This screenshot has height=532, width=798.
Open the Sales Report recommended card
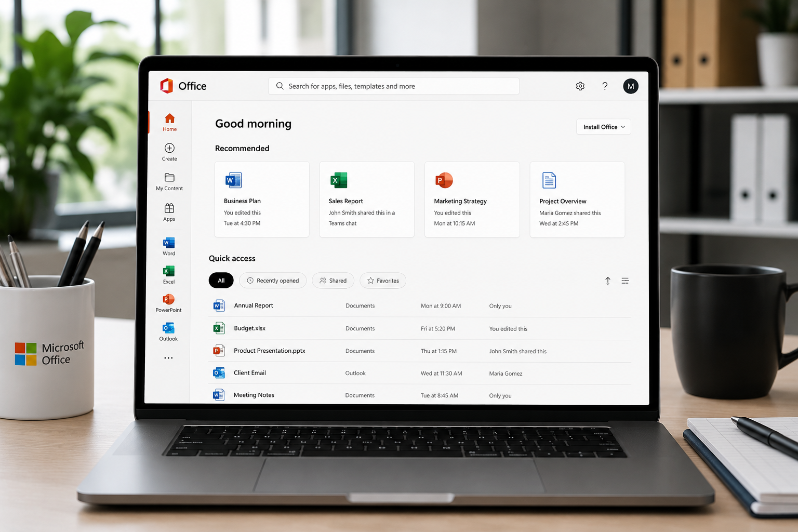(367, 199)
